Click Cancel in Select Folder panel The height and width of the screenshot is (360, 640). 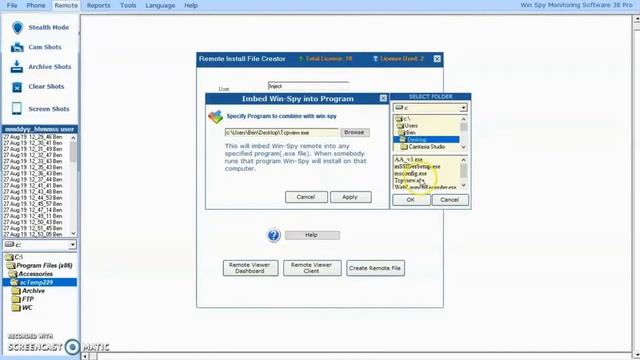pos(450,200)
